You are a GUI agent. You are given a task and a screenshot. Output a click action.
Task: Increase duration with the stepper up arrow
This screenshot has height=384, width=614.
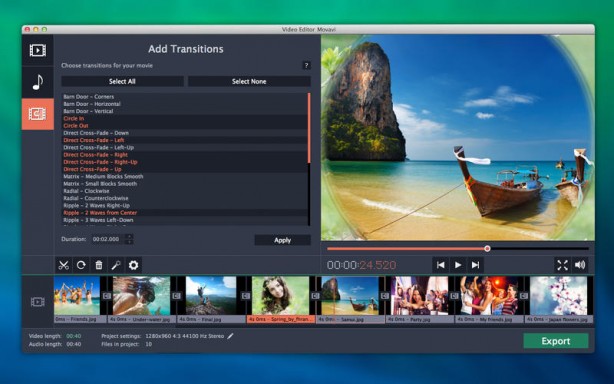(x=129, y=236)
